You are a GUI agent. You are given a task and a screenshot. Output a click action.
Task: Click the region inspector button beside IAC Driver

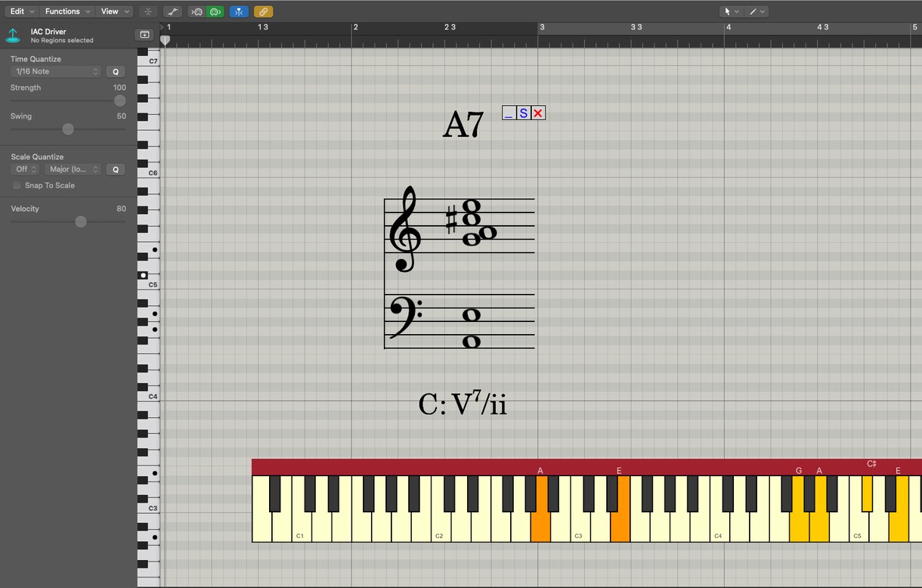pyautogui.click(x=145, y=35)
